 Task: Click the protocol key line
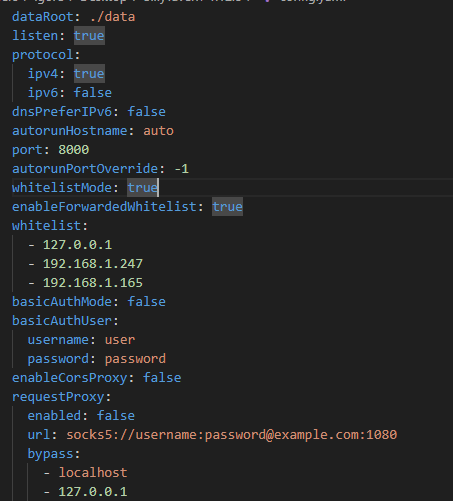tap(46, 55)
